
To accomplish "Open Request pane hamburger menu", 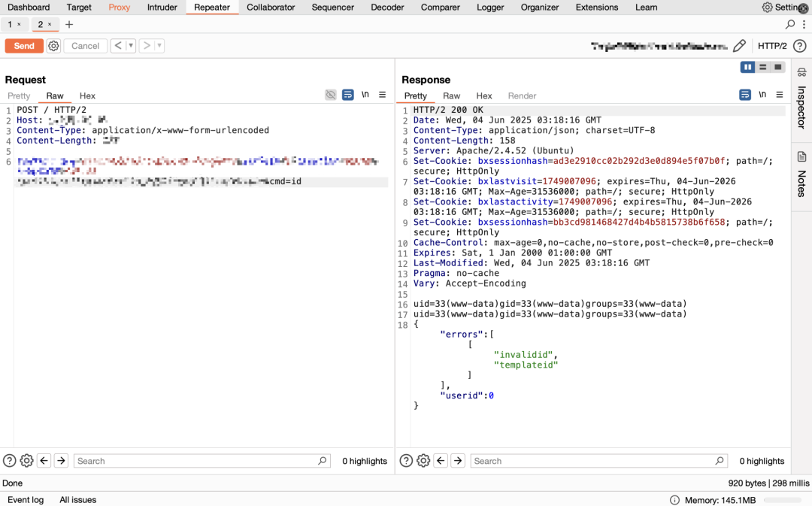I will point(382,95).
